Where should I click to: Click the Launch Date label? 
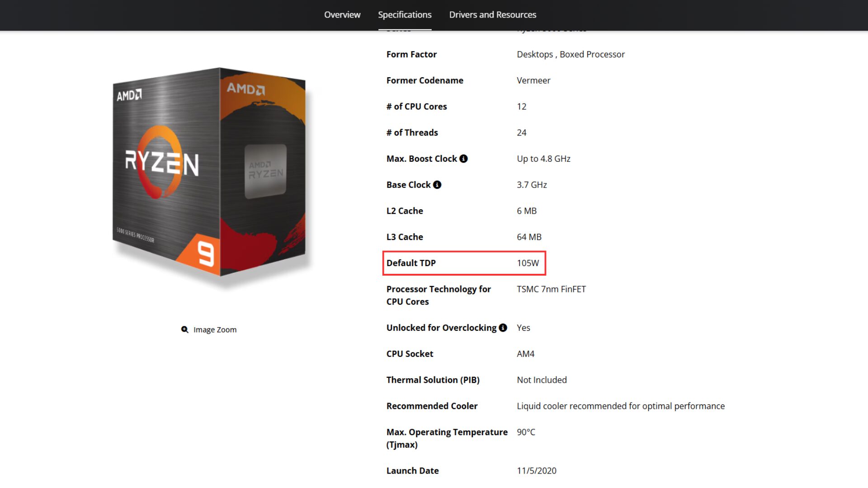click(x=412, y=471)
